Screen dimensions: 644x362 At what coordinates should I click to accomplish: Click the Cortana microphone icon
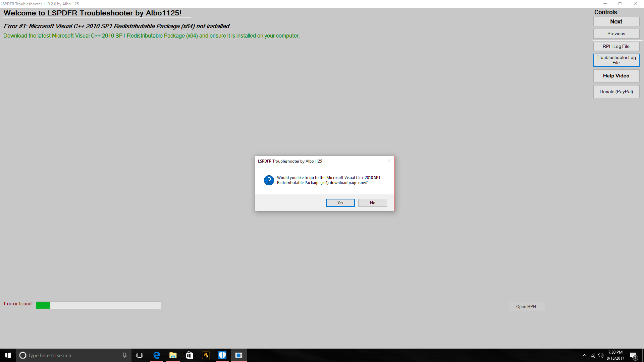[x=124, y=355]
